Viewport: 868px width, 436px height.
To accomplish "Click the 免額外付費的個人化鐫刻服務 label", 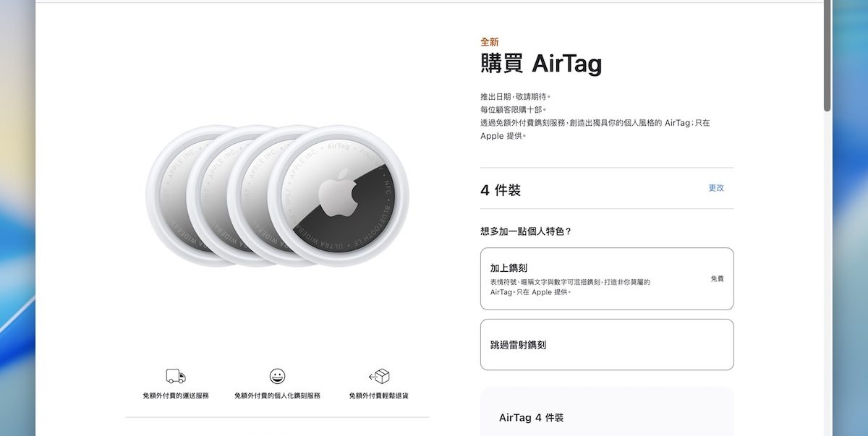I will click(x=277, y=396).
